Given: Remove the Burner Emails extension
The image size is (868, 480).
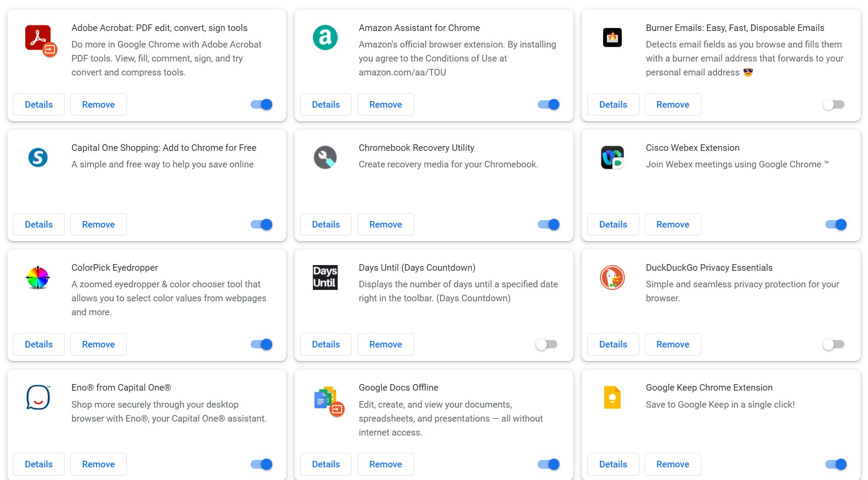Looking at the screenshot, I should coord(673,104).
